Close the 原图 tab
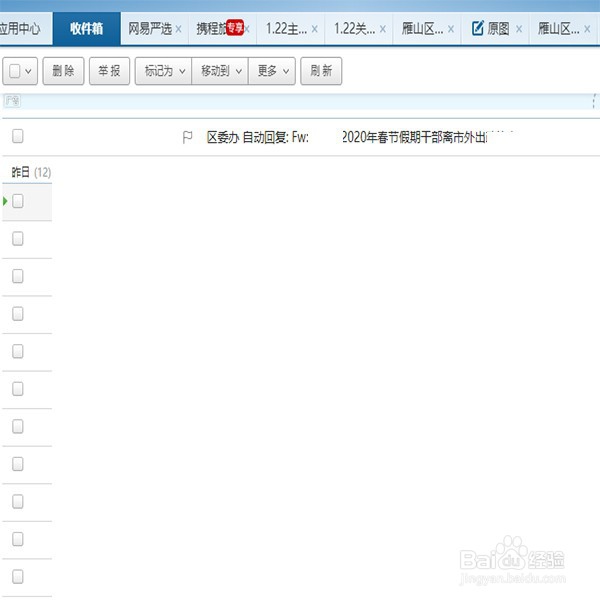This screenshot has height=600, width=600. tap(519, 29)
